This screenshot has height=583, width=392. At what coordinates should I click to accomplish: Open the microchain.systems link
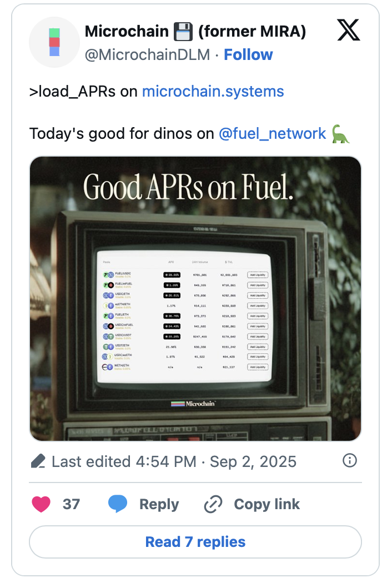(x=213, y=92)
